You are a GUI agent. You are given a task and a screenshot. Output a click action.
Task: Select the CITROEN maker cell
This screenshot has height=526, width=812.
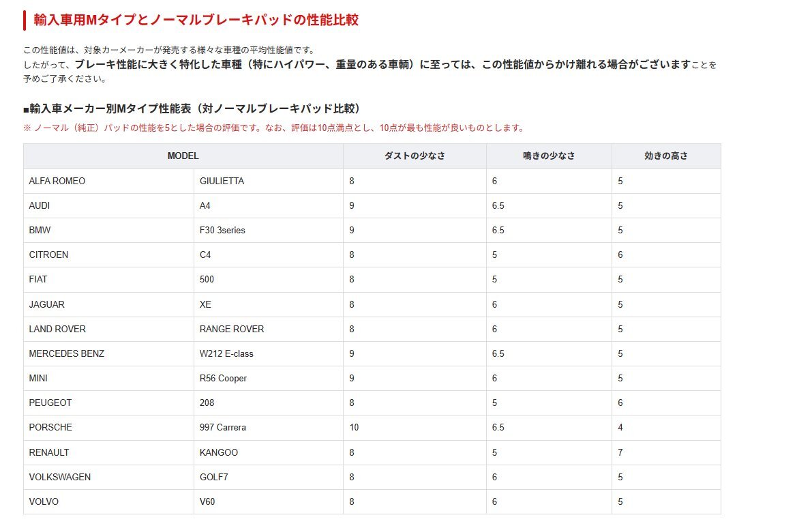tap(48, 255)
